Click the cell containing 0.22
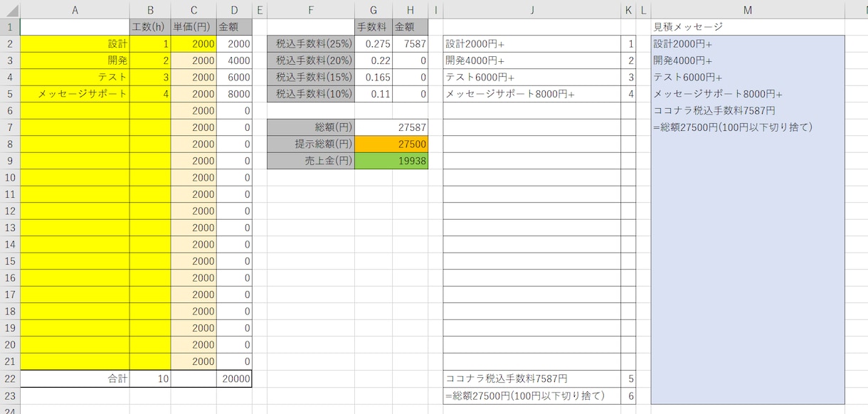868x414 pixels. coord(374,60)
